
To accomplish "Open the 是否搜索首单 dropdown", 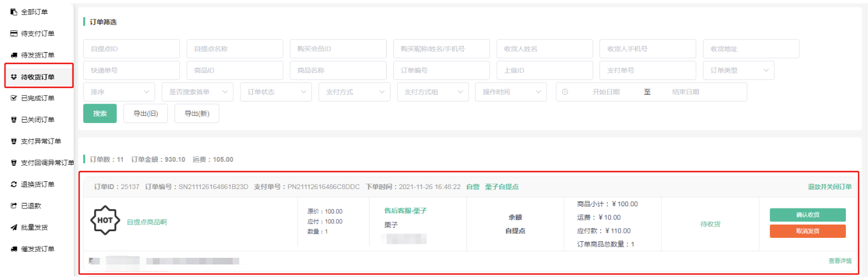I will click(197, 92).
